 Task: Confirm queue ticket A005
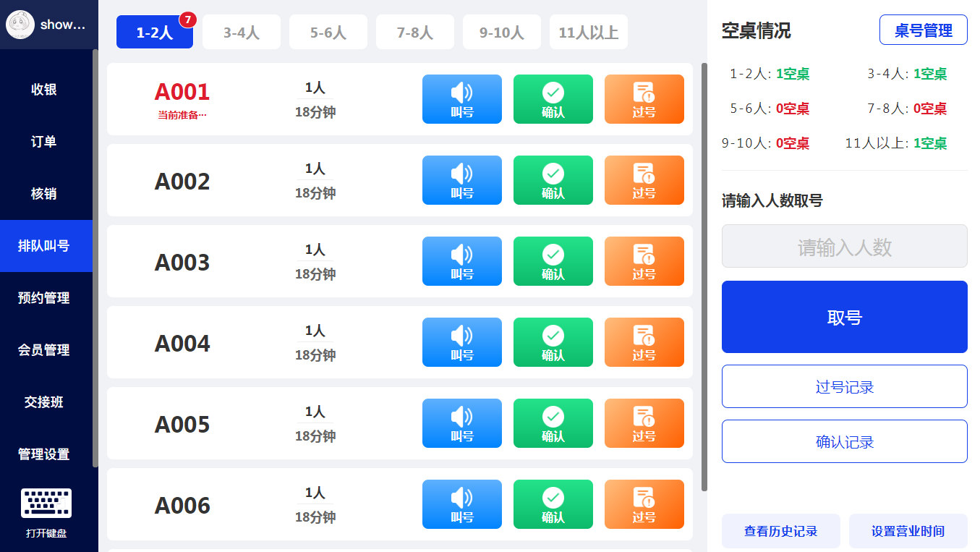click(553, 423)
